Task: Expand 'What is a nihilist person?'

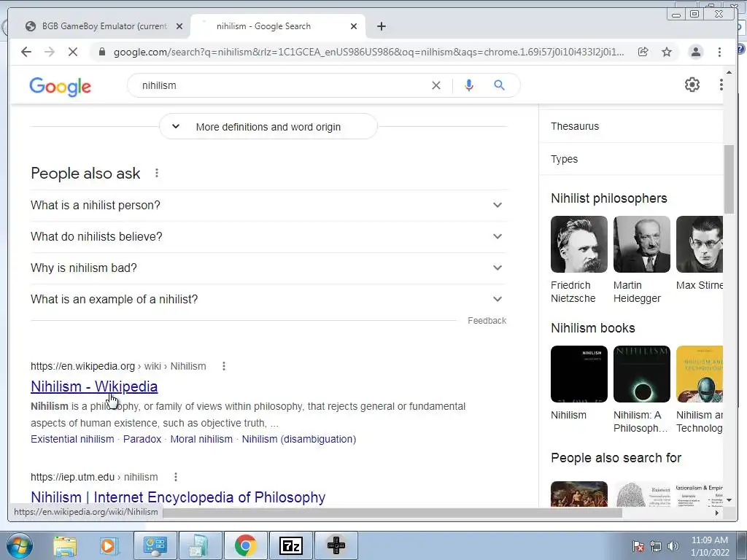Action: (x=268, y=205)
